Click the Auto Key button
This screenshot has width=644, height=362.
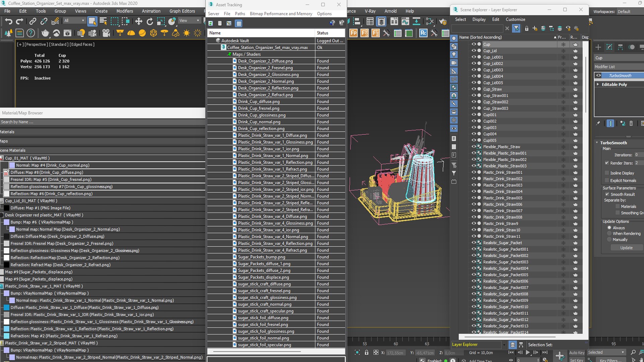[x=577, y=353]
